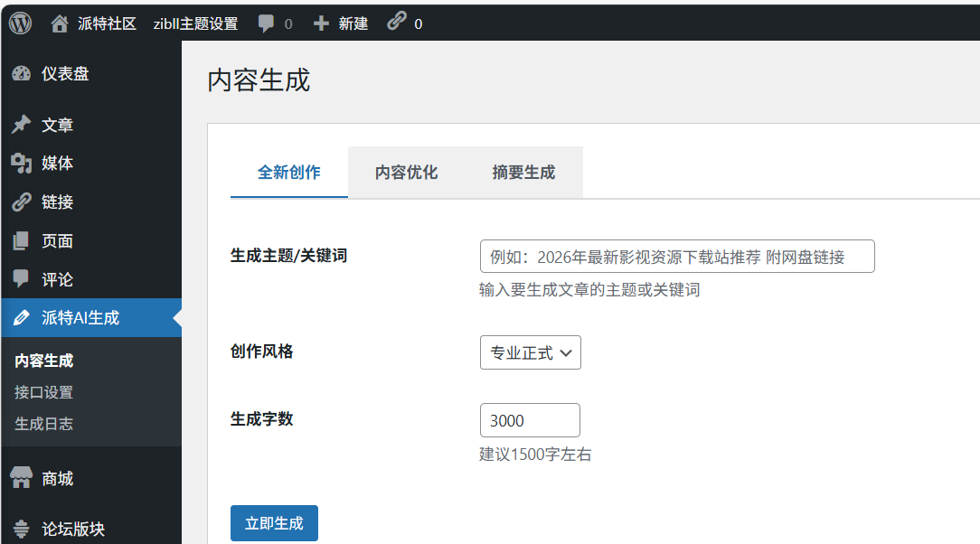
Task: Click the 论坛版块 forum icon
Action: 22,530
